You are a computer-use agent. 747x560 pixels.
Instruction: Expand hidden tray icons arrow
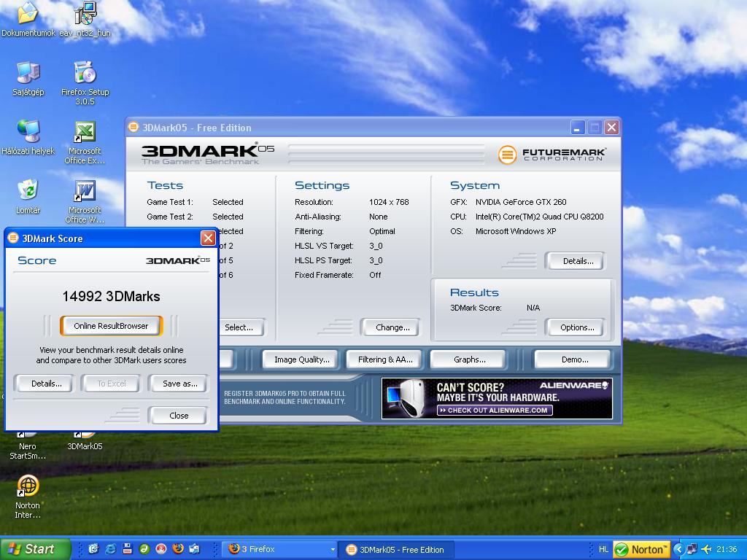pos(678,550)
